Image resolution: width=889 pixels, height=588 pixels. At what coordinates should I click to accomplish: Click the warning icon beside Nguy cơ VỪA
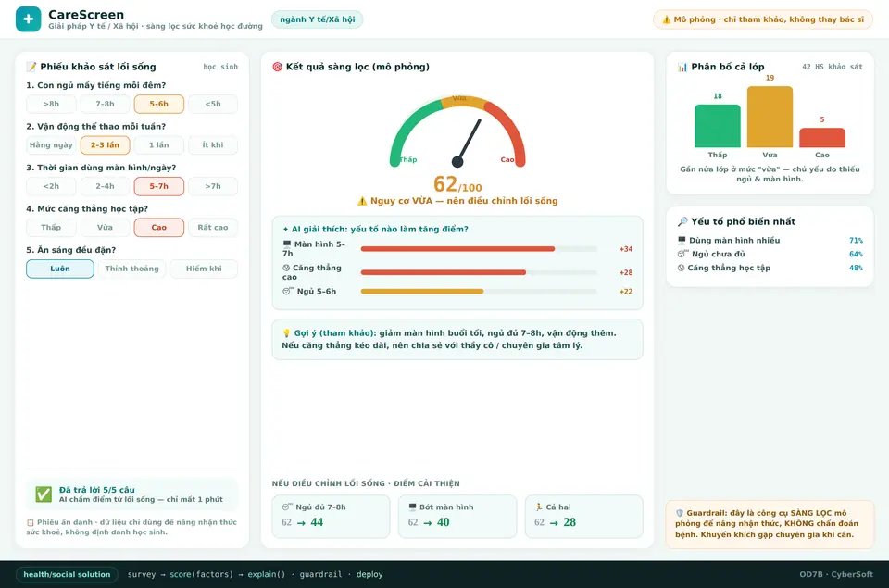pos(362,201)
